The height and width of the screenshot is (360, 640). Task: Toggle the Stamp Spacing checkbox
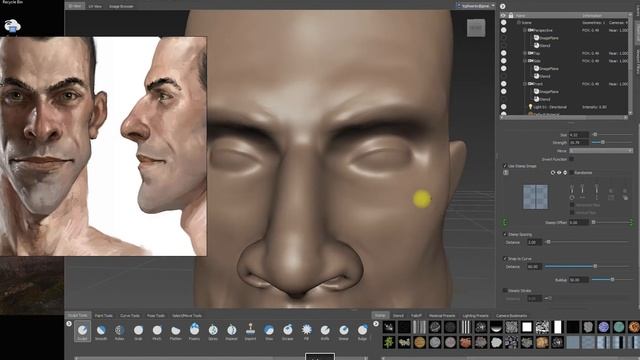coord(505,234)
